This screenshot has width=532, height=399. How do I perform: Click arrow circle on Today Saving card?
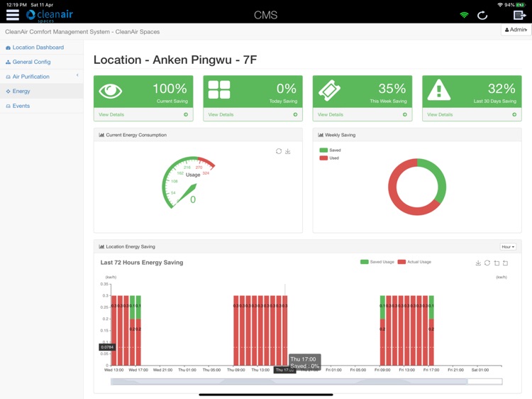(x=296, y=114)
